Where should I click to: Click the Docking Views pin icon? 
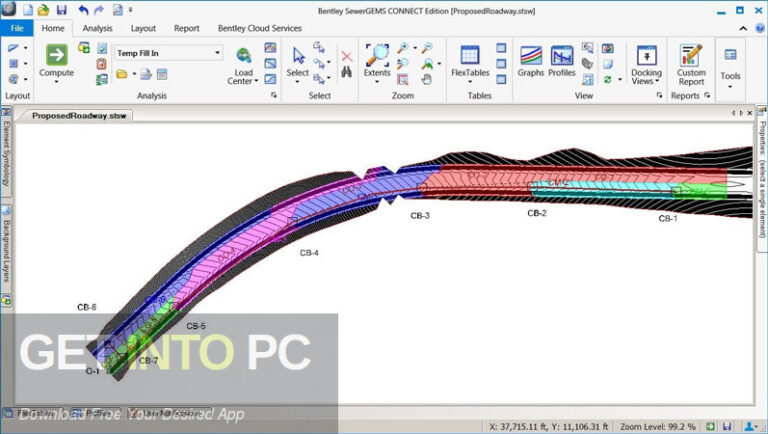[647, 55]
